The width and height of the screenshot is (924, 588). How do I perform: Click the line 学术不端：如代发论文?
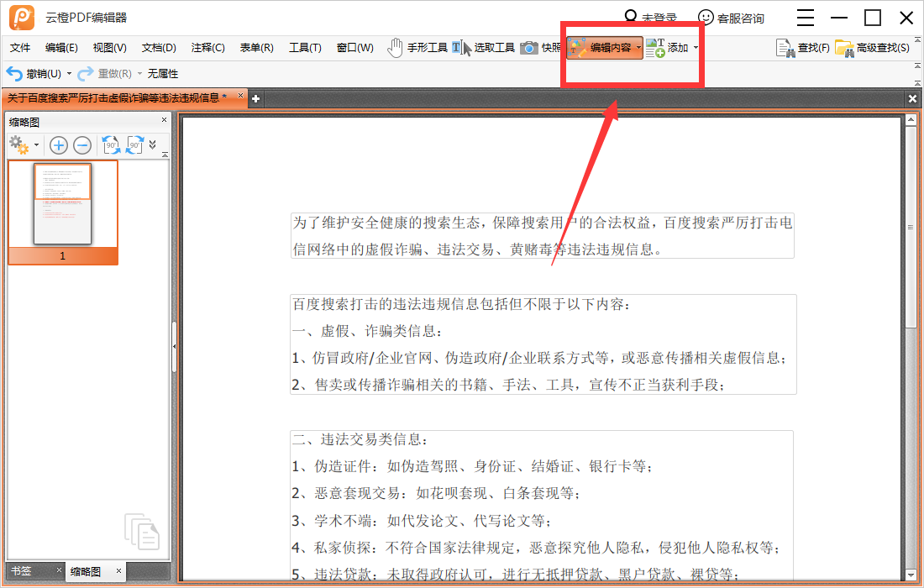(422, 521)
